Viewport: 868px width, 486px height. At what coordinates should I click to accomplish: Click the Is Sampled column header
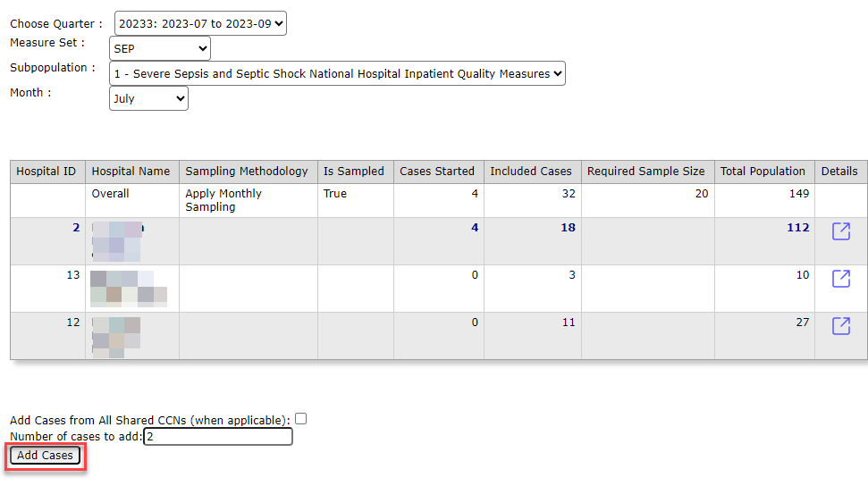point(354,172)
